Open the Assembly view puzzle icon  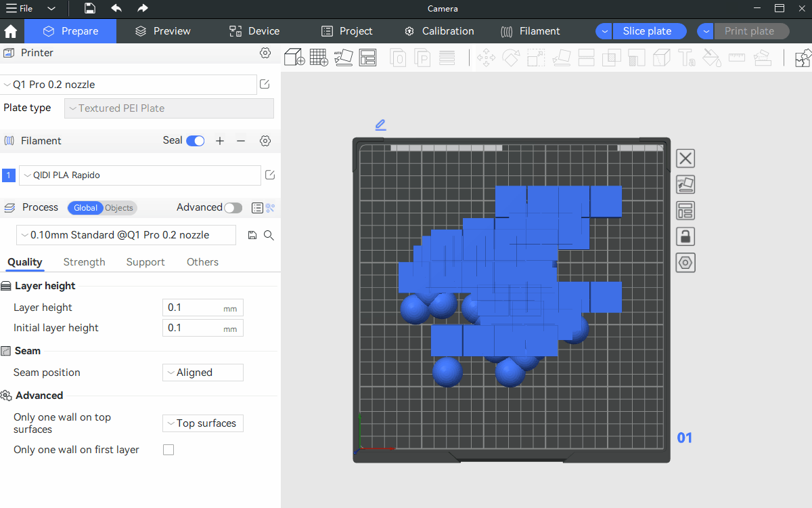click(803, 58)
